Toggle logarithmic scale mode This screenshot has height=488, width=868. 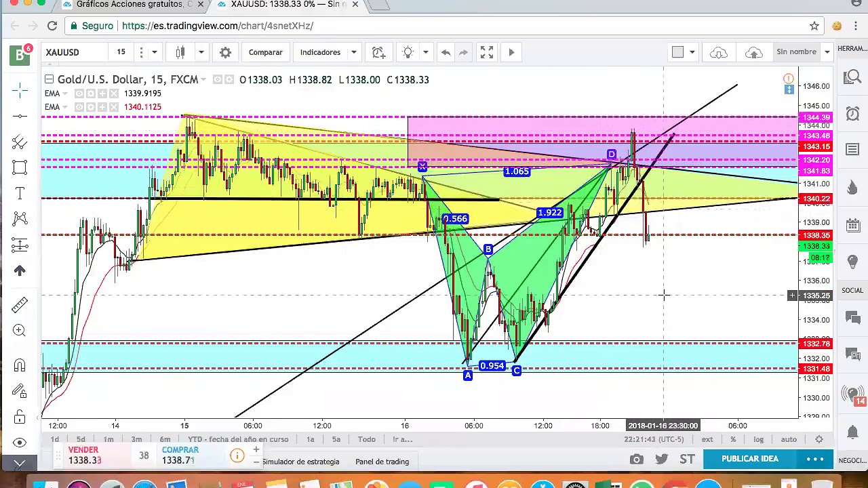tap(758, 439)
